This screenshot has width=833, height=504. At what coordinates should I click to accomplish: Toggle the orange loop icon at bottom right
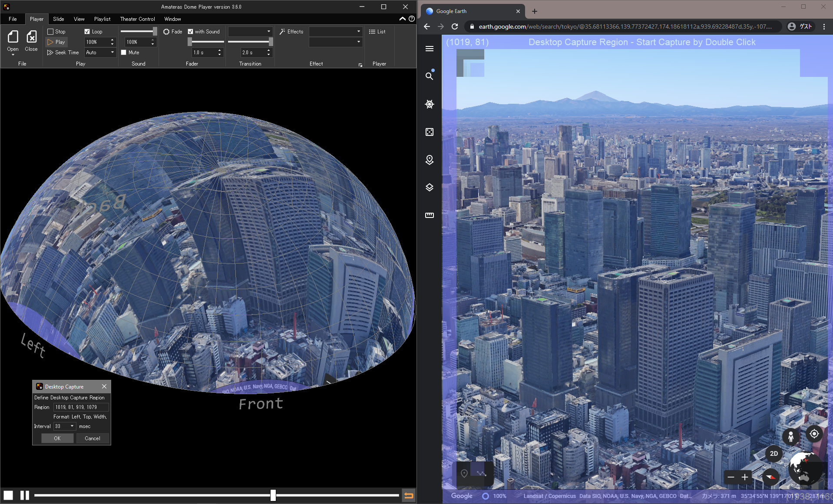[x=409, y=495]
